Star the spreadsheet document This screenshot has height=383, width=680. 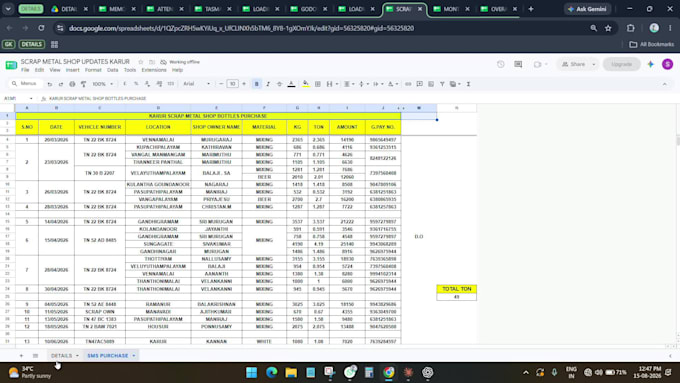click(x=141, y=62)
